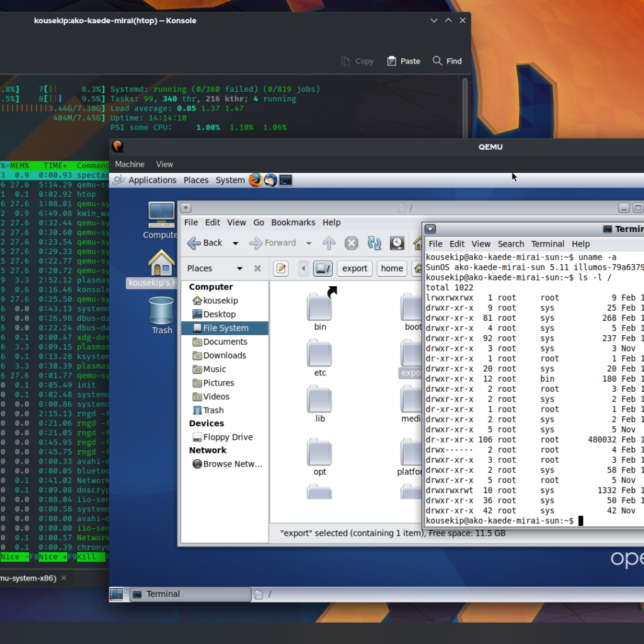Show desktop from bottom panel

pyautogui.click(x=116, y=594)
